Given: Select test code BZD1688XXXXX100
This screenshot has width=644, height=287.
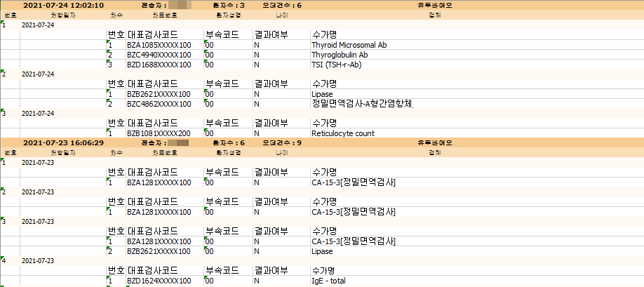Looking at the screenshot, I should (x=159, y=65).
